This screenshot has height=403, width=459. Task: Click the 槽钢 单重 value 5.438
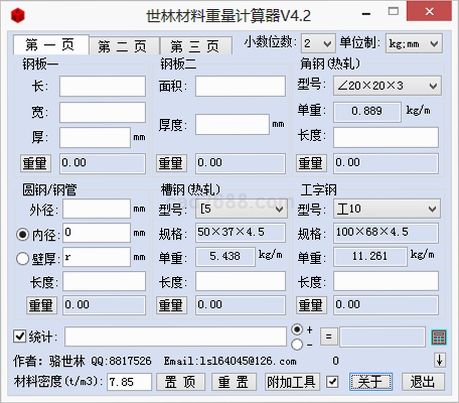[225, 256]
